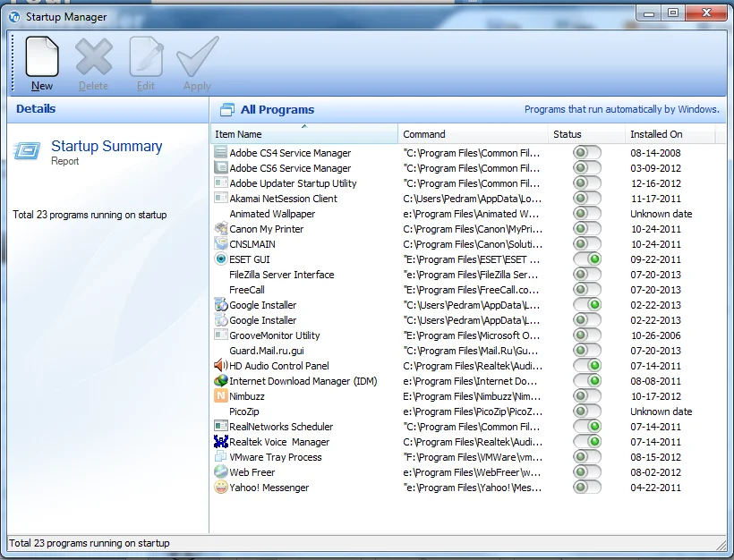Turn off Realtek Voice Manager startup toggle
Image resolution: width=734 pixels, height=560 pixels.
click(587, 441)
